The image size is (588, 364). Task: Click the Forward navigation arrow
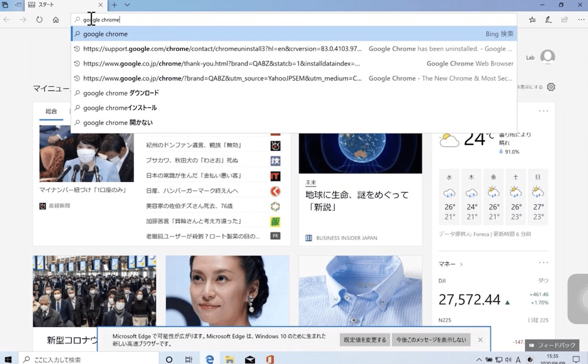coord(23,20)
